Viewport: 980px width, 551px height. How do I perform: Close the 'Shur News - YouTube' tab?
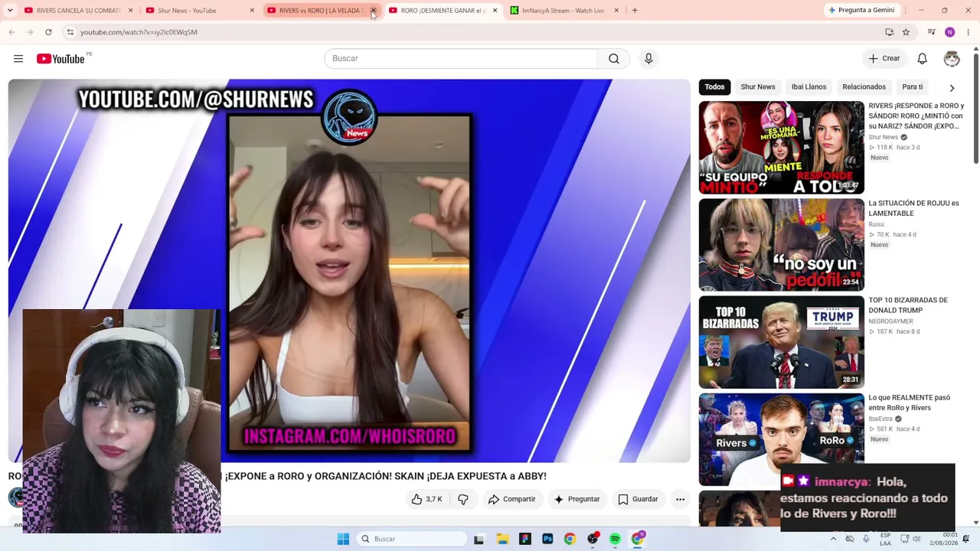pyautogui.click(x=251, y=10)
